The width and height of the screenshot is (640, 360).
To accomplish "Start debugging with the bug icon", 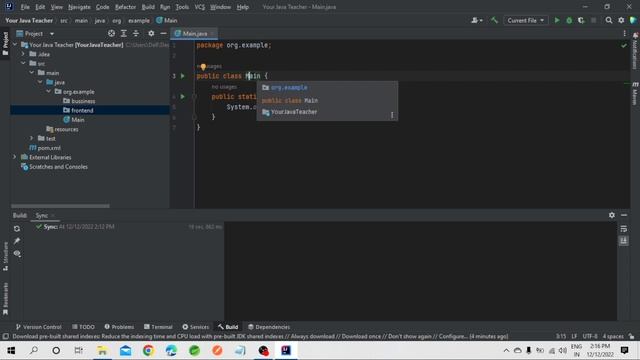I will [569, 20].
